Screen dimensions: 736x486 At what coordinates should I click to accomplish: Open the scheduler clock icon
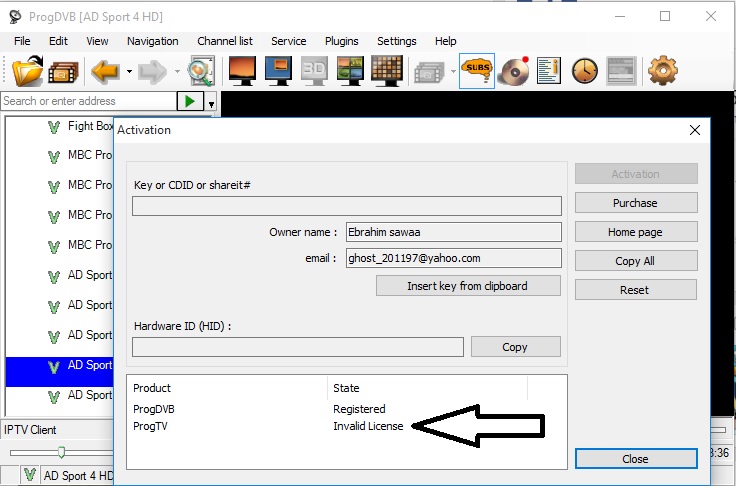coord(584,71)
